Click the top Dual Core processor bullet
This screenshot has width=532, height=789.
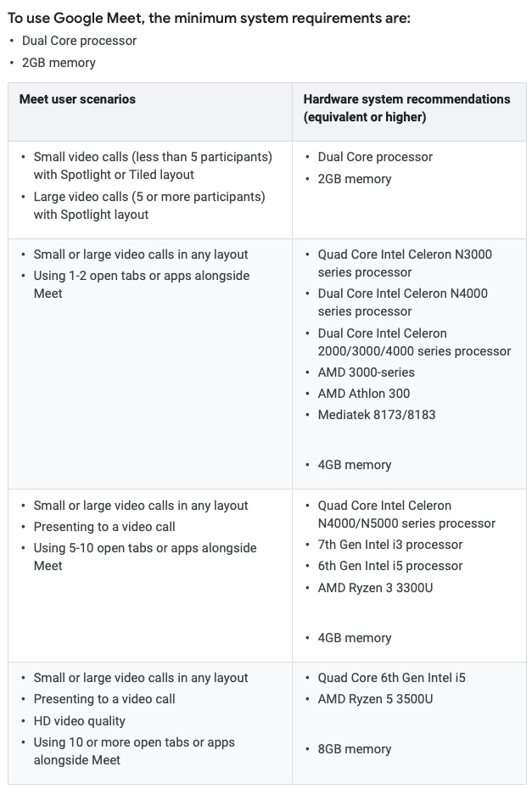pyautogui.click(x=79, y=41)
